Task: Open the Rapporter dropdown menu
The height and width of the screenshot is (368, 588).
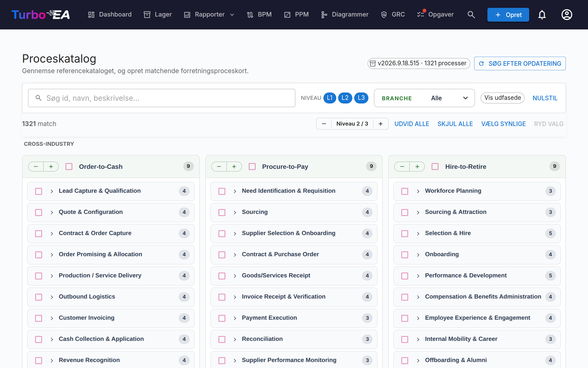Action: click(x=209, y=14)
